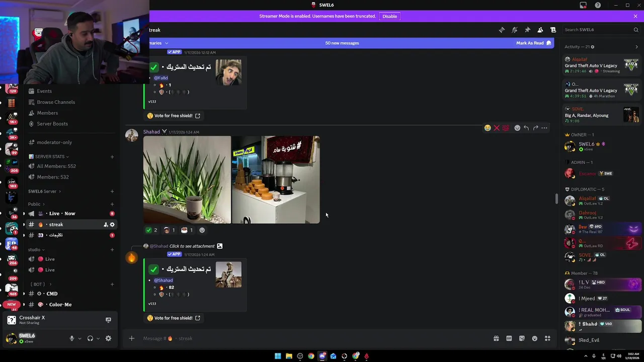Click the plus attachment button
This screenshot has height=362, width=644.
coord(131,338)
